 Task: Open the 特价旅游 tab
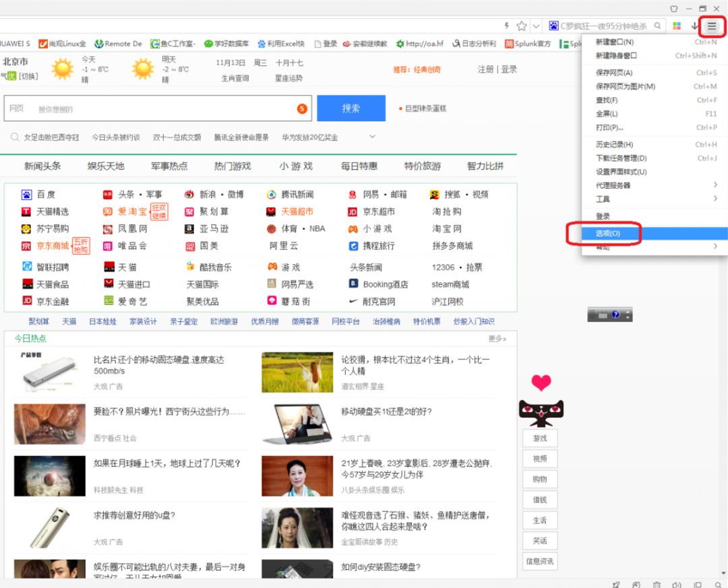point(422,166)
